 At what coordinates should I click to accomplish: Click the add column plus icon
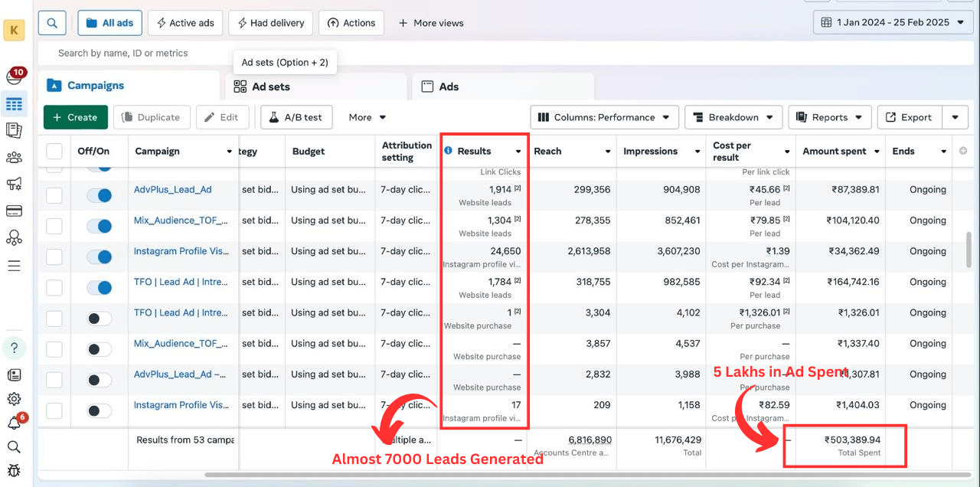(963, 151)
